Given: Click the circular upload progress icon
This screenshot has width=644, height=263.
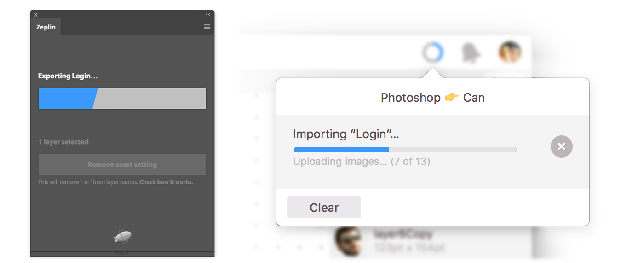Looking at the screenshot, I should 433,53.
